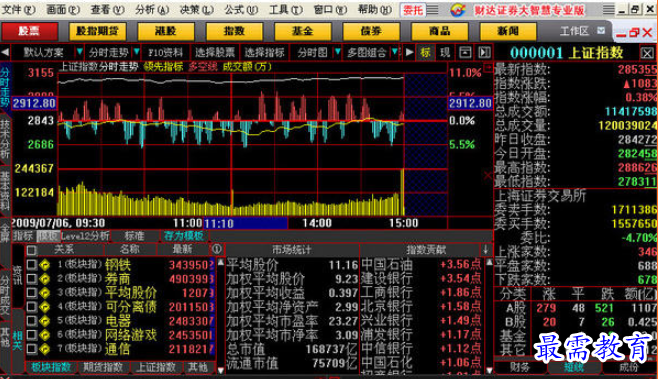
Task: Open the 工具 menu
Action: (285, 9)
